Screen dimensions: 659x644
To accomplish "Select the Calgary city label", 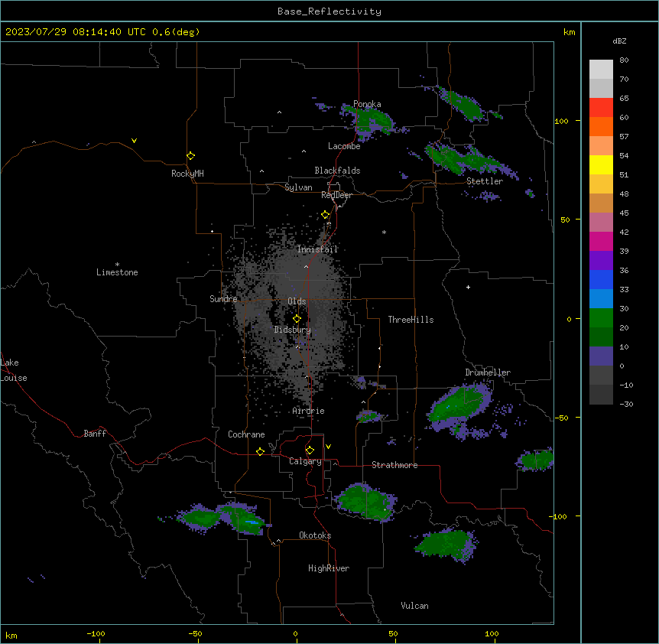I will [305, 461].
